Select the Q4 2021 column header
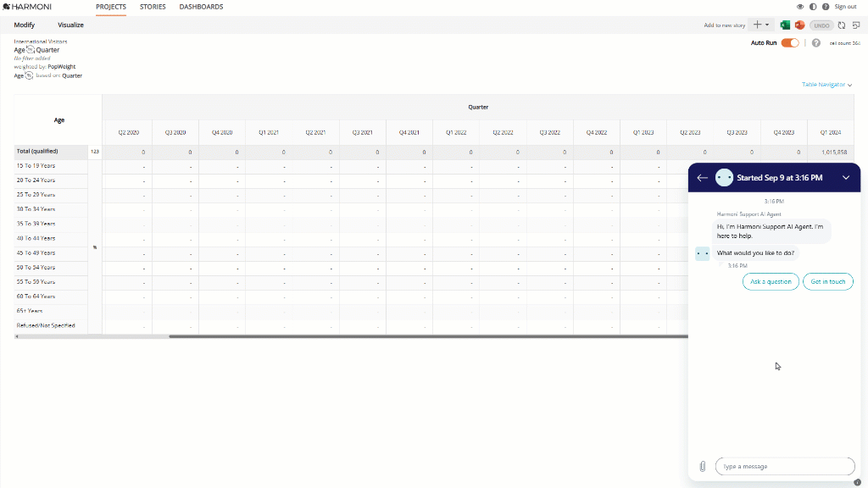 point(409,133)
